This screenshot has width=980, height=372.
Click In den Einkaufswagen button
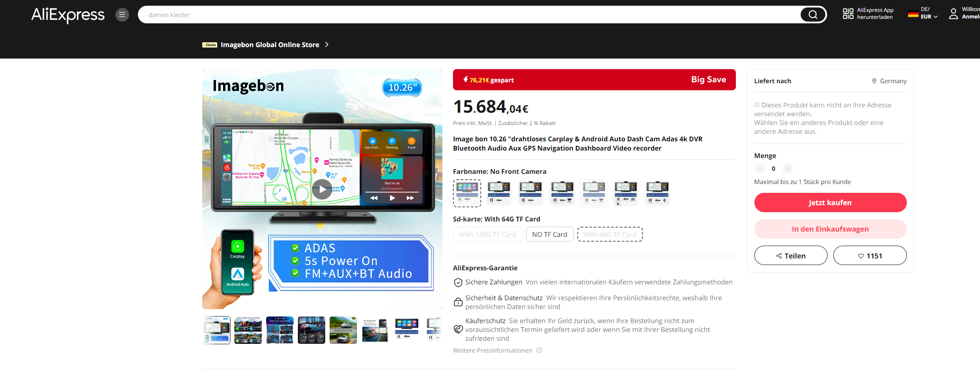830,229
